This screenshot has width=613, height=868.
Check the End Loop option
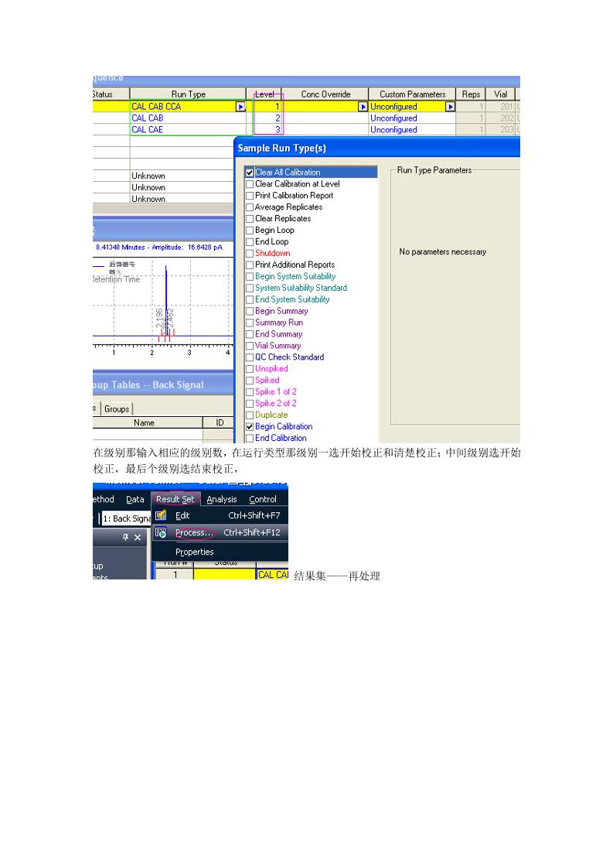[x=250, y=242]
